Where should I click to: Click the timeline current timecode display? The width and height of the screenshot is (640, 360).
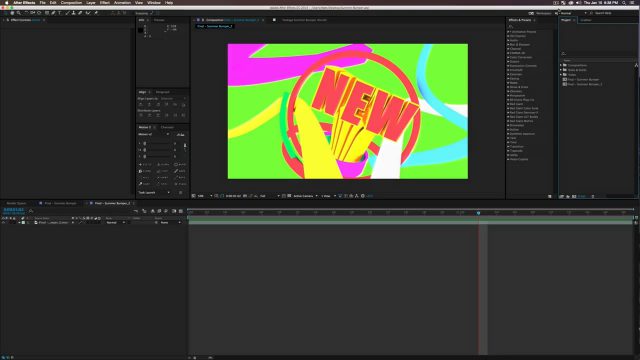point(13,209)
